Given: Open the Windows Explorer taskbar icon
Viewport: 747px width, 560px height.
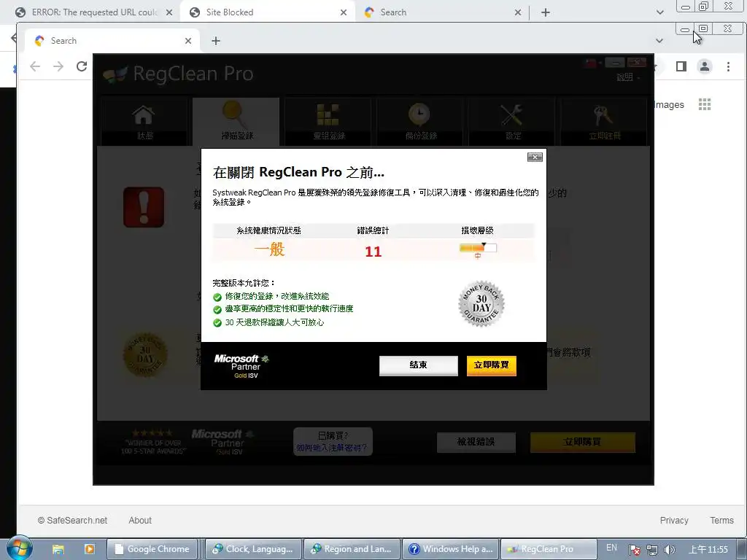Looking at the screenshot, I should [58, 549].
